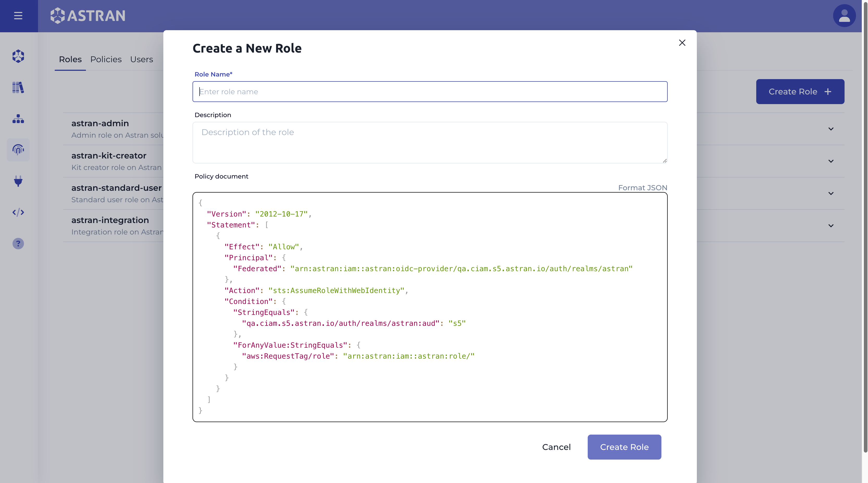Image resolution: width=868 pixels, height=483 pixels.
Task: Click the "Statement" key
Action: coord(231,225)
